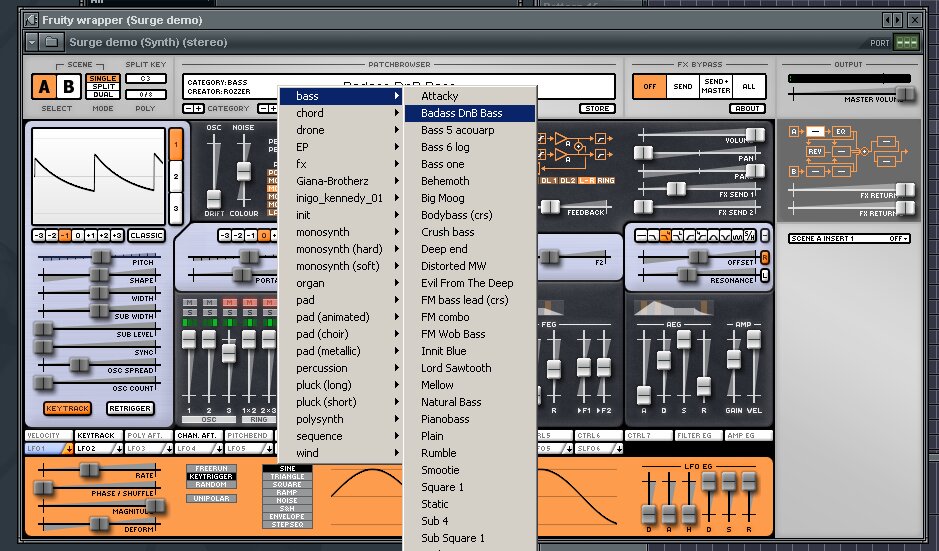Select the EQ block in FX routing diagram
Image resolution: width=939 pixels, height=551 pixels.
pyautogui.click(x=842, y=131)
